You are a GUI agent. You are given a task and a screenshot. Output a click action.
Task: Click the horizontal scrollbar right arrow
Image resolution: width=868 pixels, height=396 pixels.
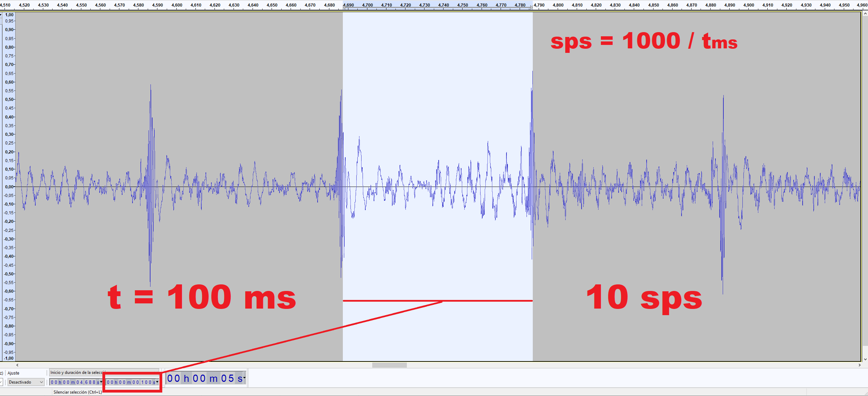(859, 365)
